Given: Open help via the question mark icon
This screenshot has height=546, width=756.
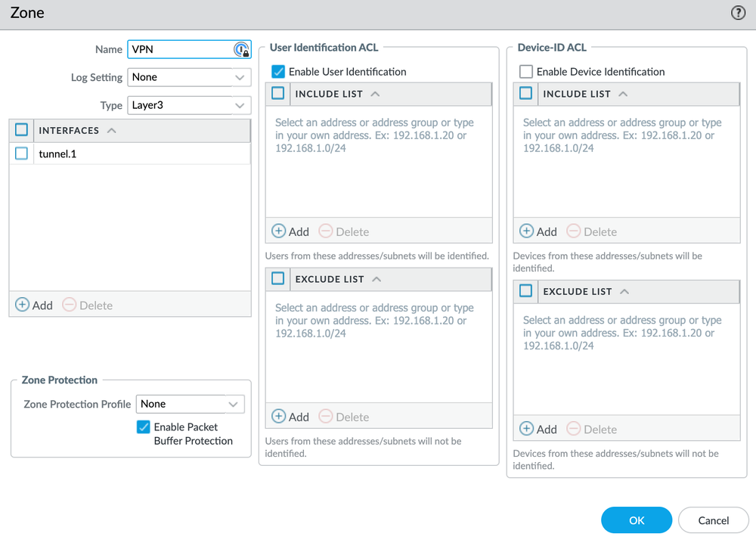Looking at the screenshot, I should pyautogui.click(x=737, y=13).
